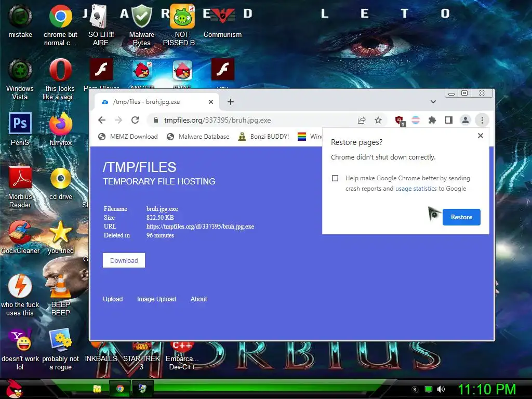Follow the 'usage statistics' link
The height and width of the screenshot is (399, 532).
(416, 189)
